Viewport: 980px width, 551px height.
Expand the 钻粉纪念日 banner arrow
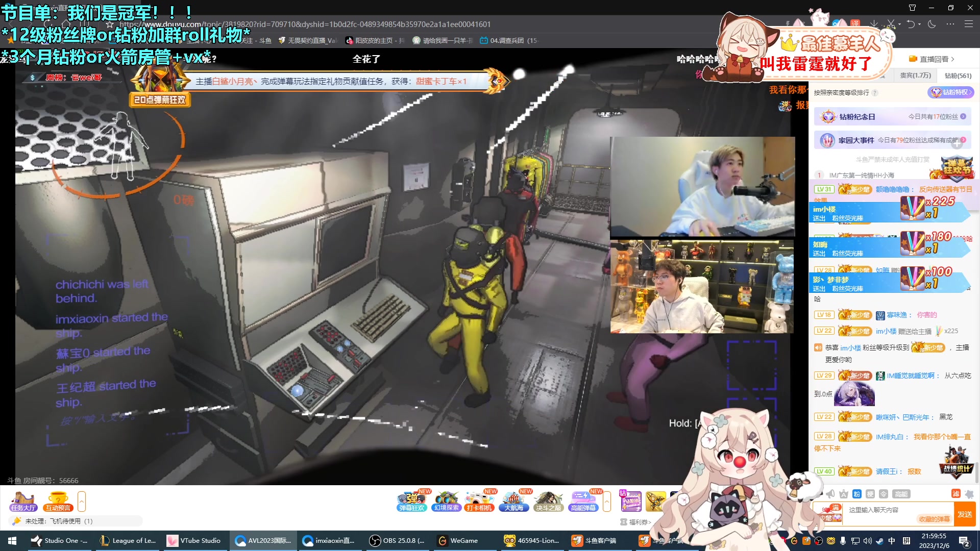click(x=963, y=116)
